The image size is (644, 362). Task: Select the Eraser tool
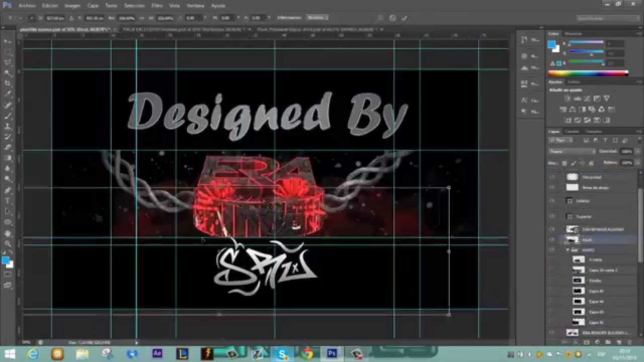tap(8, 147)
